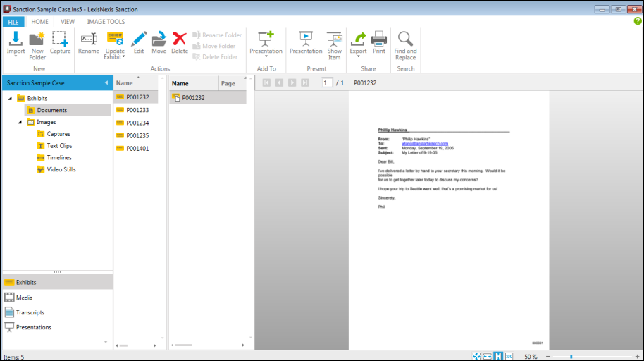This screenshot has width=644, height=361.
Task: Open Add To Presentation dropdown arrow
Action: point(266,56)
